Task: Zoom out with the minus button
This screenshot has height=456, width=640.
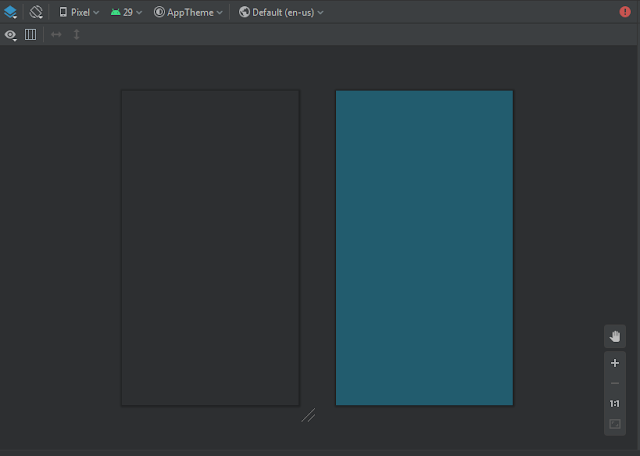Action: coord(615,383)
